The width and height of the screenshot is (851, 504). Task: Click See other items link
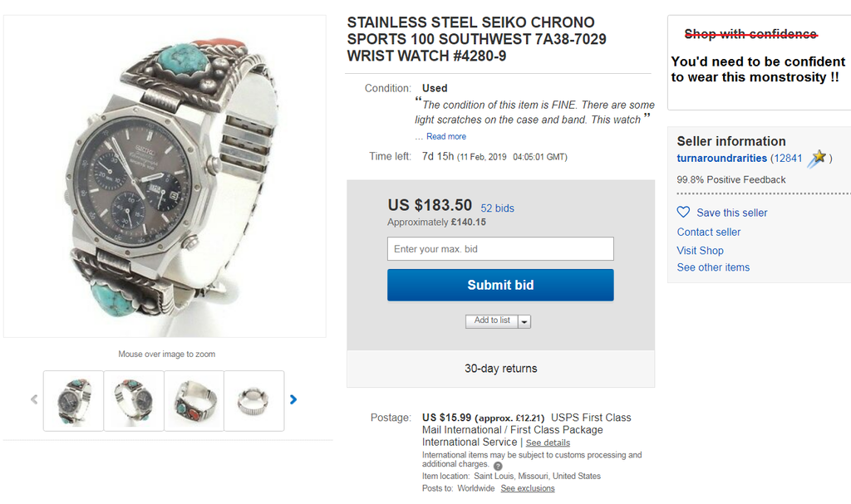[713, 267]
